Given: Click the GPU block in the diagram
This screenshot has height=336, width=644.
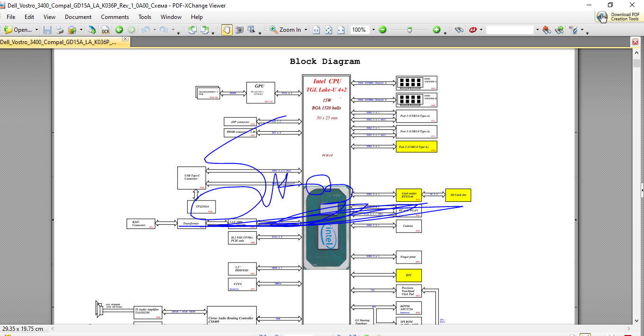Looking at the screenshot, I should click(x=261, y=93).
